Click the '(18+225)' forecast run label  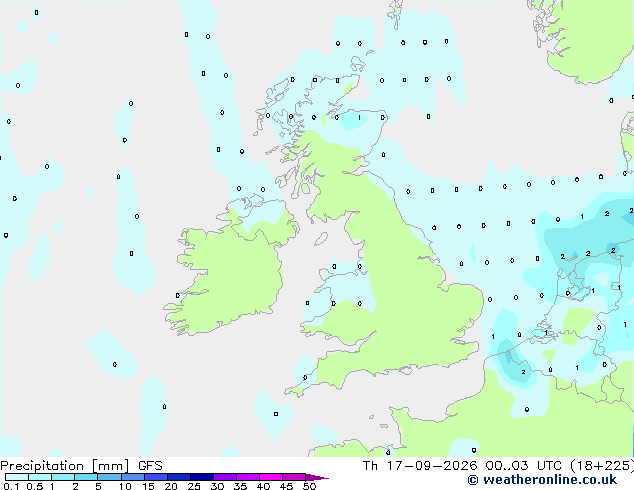coord(602,466)
